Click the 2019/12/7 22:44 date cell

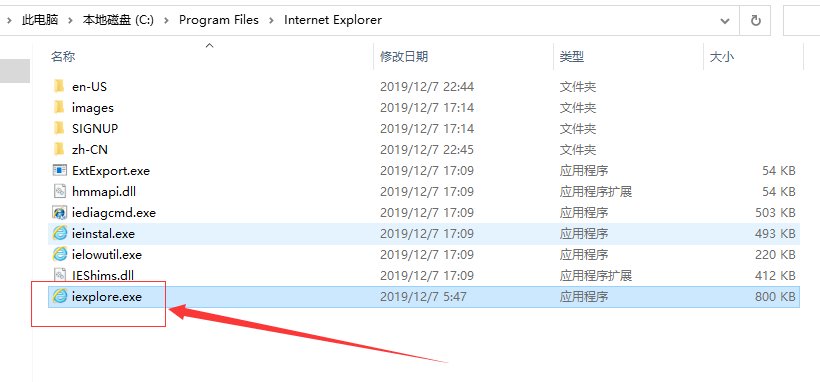(x=427, y=86)
